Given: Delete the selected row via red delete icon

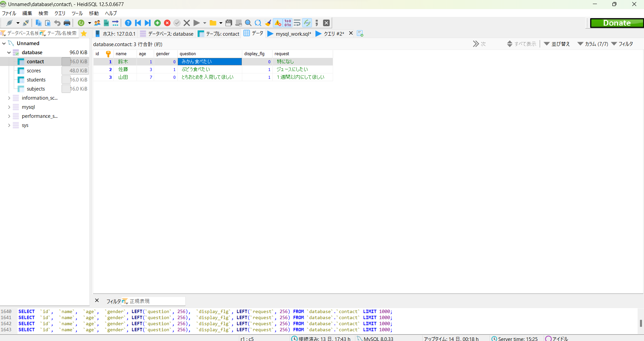Looking at the screenshot, I should click(167, 23).
